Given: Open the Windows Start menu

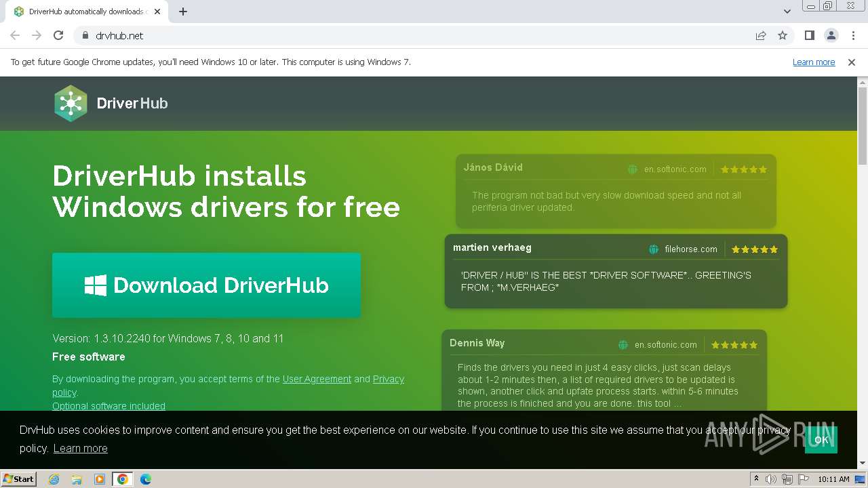Looking at the screenshot, I should click(x=19, y=479).
